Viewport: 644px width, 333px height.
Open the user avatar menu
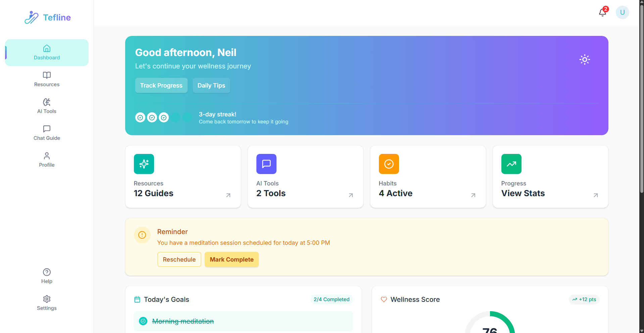click(x=622, y=12)
